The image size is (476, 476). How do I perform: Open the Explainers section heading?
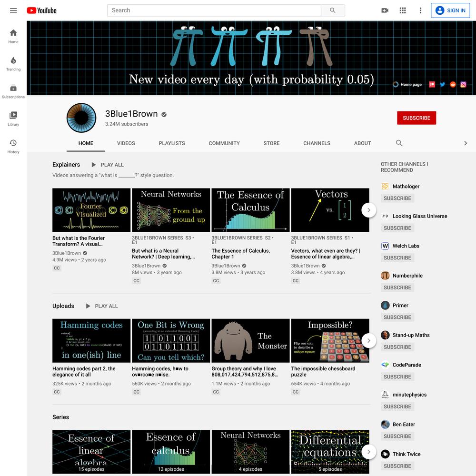pyautogui.click(x=66, y=165)
